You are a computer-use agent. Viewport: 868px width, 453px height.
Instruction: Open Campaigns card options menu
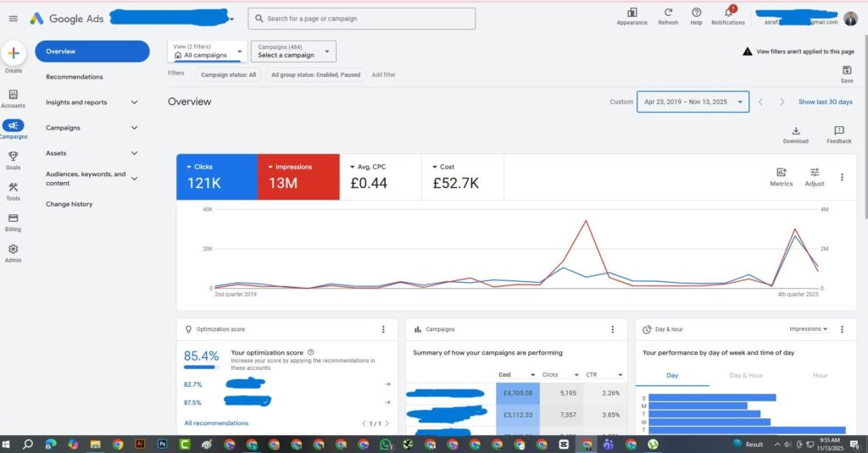[x=612, y=329]
